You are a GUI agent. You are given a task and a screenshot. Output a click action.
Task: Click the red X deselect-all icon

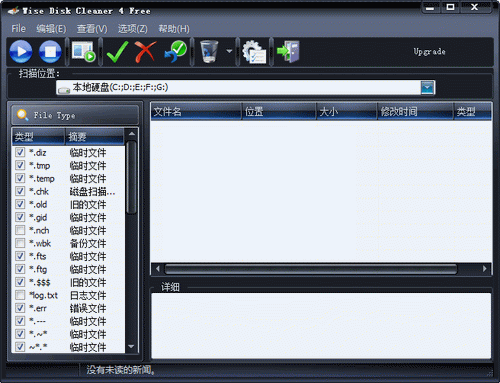[x=145, y=52]
